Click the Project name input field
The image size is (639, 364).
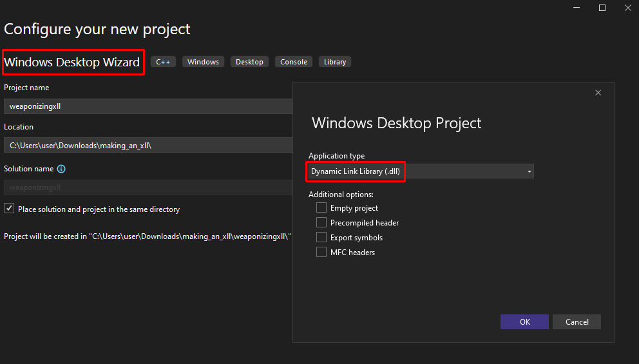[148, 106]
